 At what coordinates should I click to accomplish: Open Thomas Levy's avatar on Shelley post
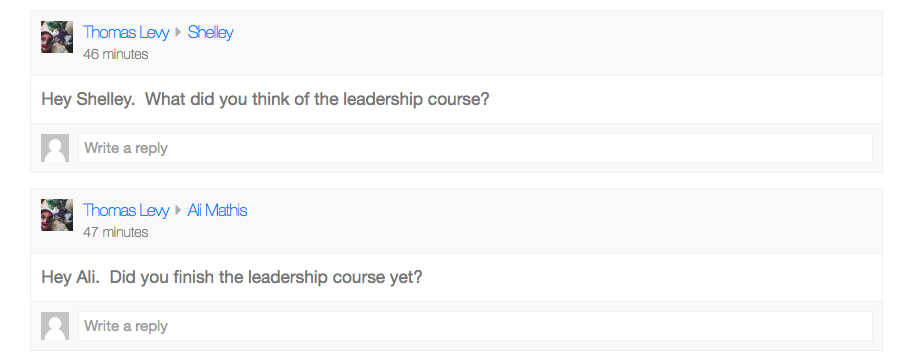(x=57, y=37)
